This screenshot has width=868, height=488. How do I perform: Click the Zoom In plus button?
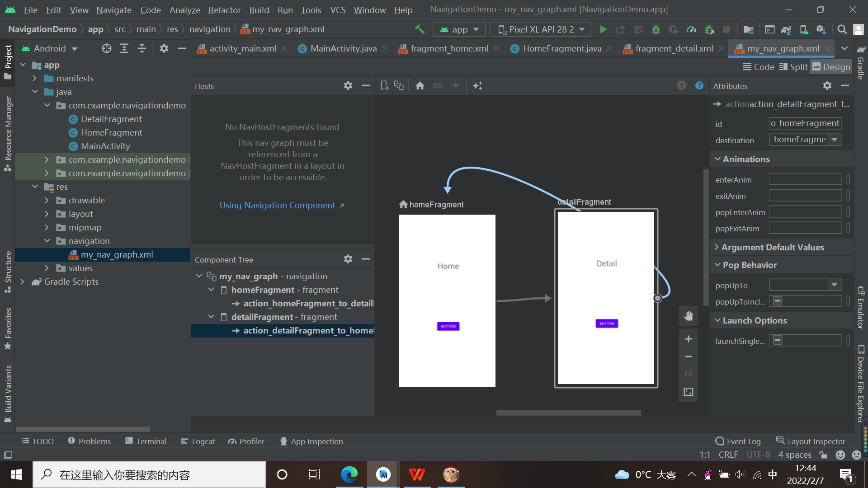coord(688,339)
